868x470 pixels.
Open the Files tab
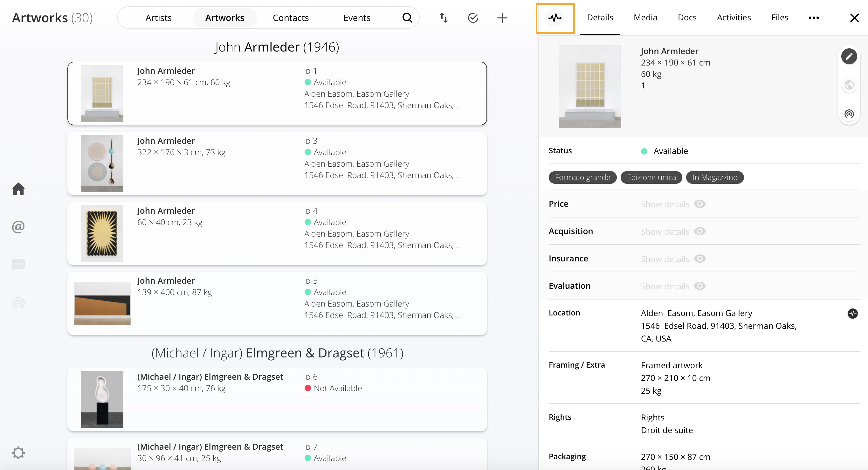(779, 17)
